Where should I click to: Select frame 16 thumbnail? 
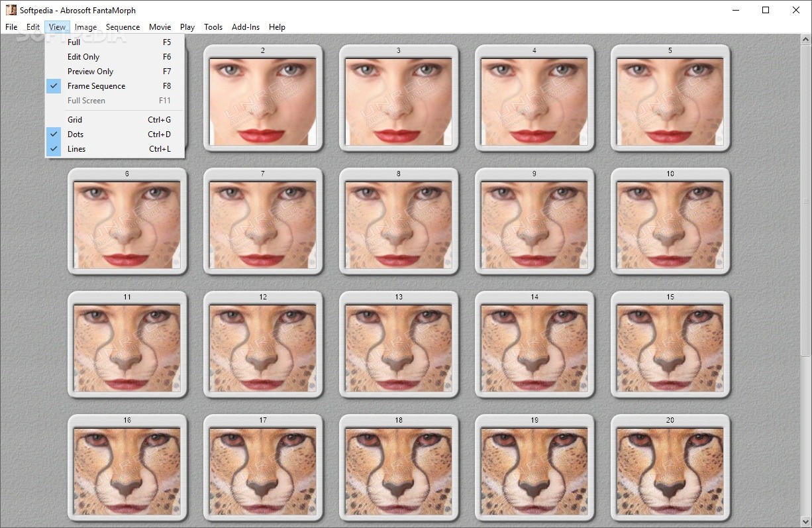pyautogui.click(x=127, y=468)
